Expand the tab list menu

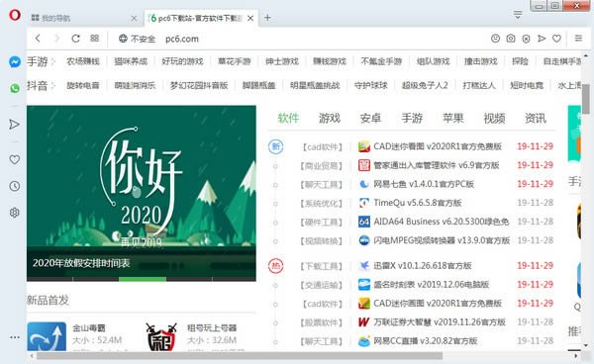click(518, 15)
